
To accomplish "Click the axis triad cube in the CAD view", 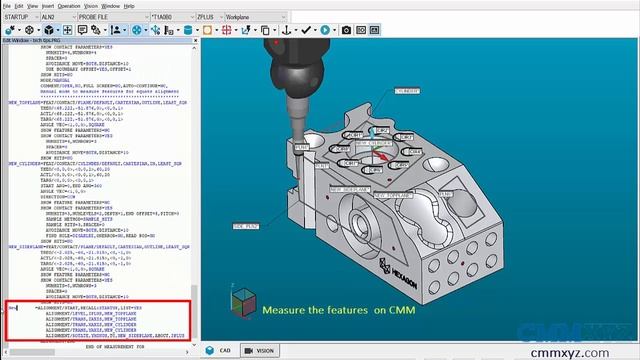I will click(x=243, y=302).
